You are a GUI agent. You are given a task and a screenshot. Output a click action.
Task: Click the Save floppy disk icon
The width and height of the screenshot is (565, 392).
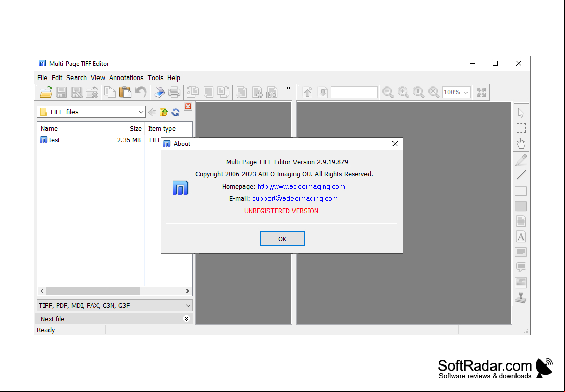coord(61,92)
